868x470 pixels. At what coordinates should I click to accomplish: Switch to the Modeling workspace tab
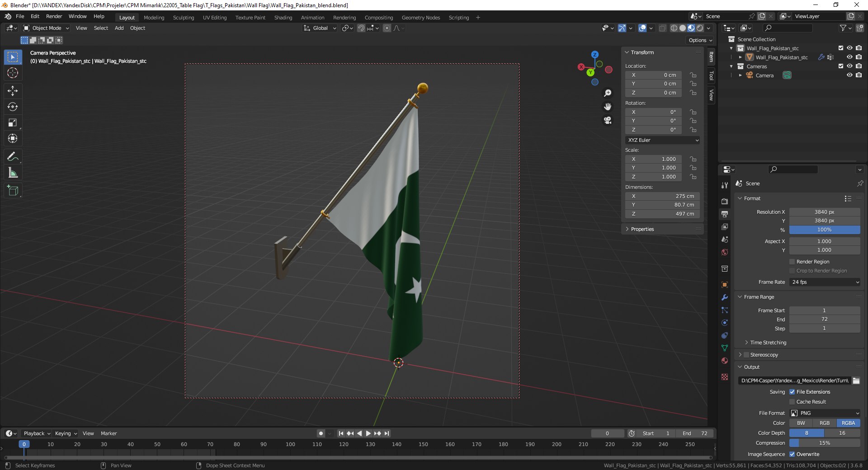tap(154, 18)
